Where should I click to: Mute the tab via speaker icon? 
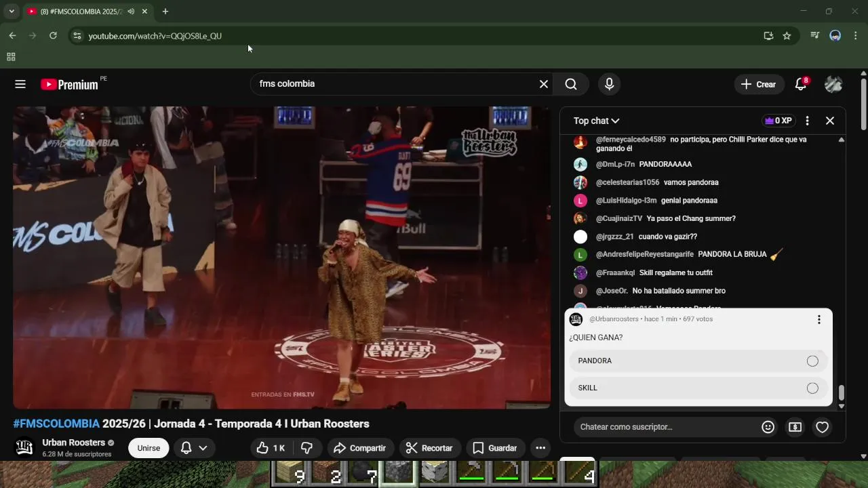(131, 12)
